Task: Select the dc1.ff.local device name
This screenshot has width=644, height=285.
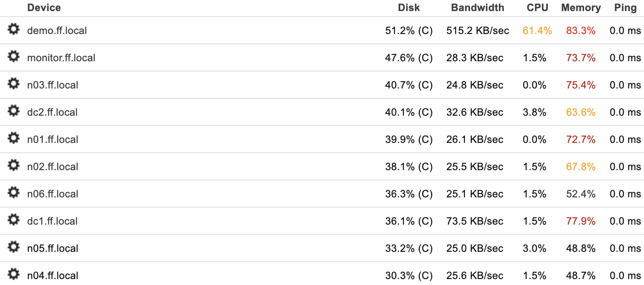Action: coord(52,221)
